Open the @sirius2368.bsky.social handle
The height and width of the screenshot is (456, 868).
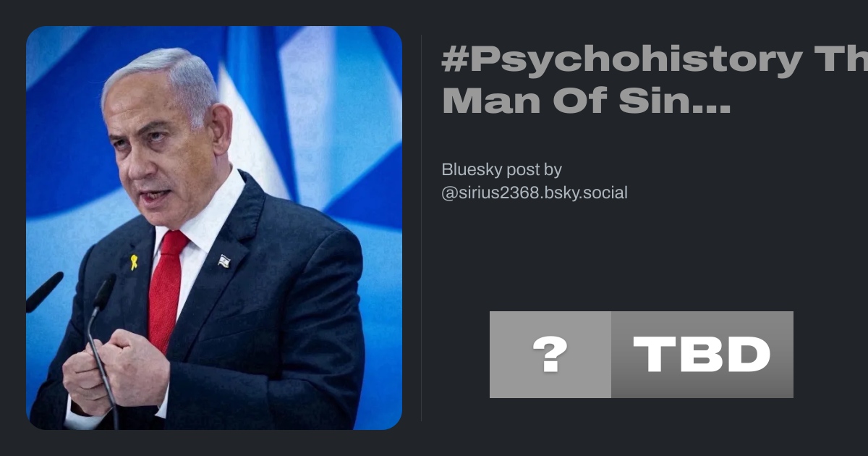tap(535, 193)
